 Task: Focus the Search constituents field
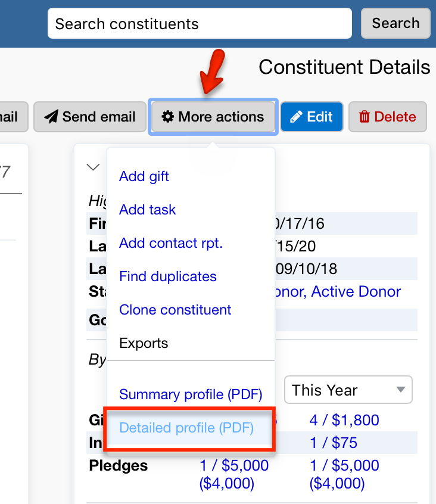(200, 23)
